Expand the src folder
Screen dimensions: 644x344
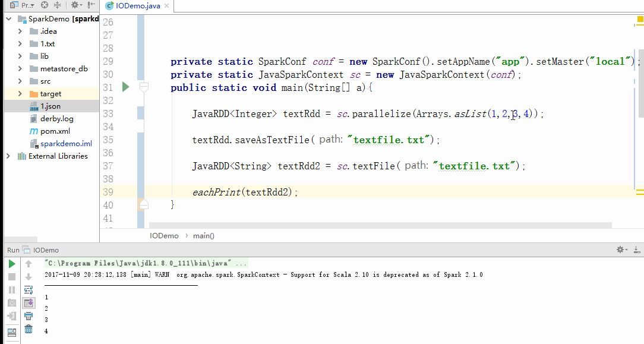point(20,81)
